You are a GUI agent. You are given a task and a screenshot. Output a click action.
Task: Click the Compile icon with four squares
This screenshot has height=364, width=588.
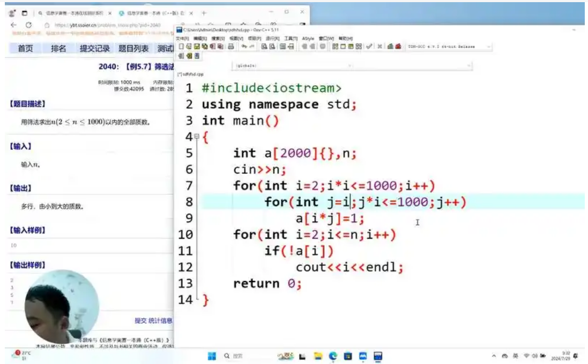[335, 47]
